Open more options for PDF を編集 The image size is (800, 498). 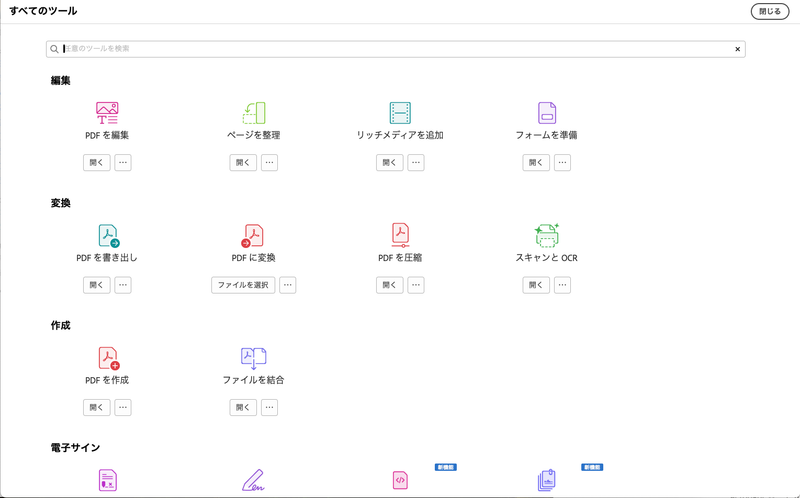point(122,163)
